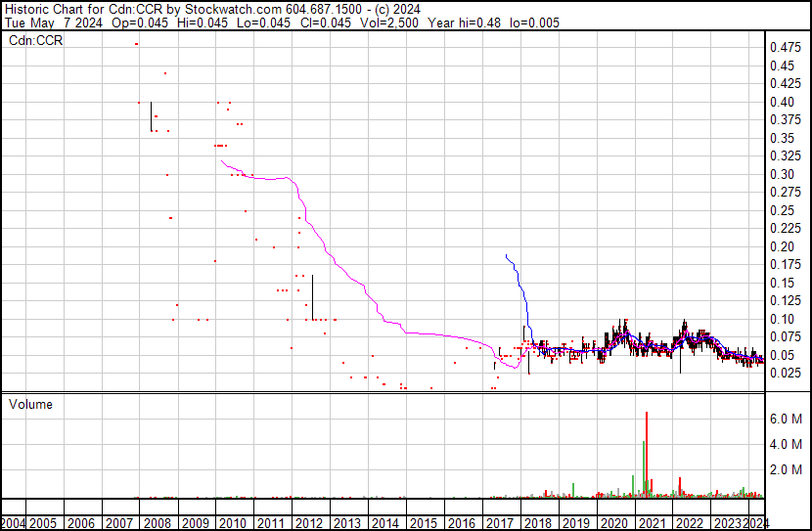The width and height of the screenshot is (812, 531).
Task: Click the 'Volume' panel label
Action: point(30,404)
